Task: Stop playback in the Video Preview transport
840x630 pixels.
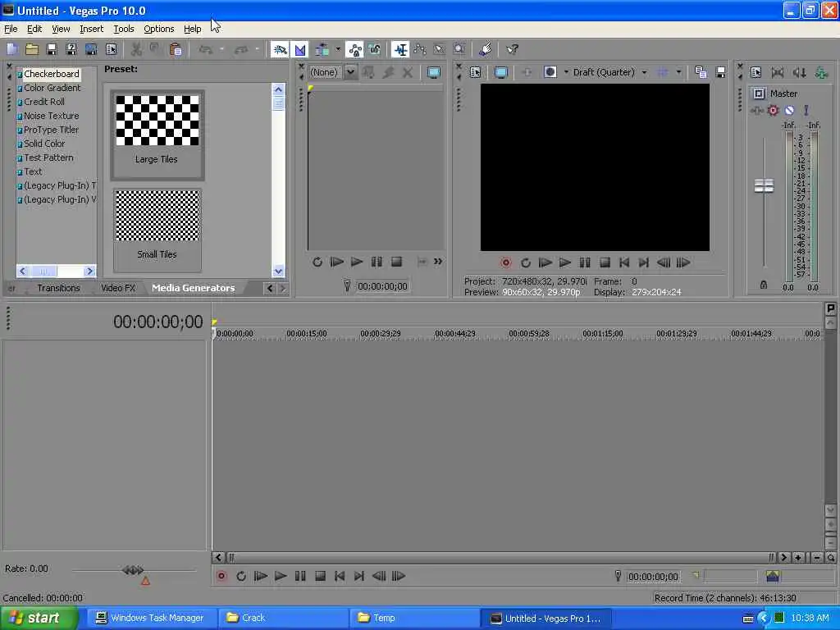Action: [605, 262]
